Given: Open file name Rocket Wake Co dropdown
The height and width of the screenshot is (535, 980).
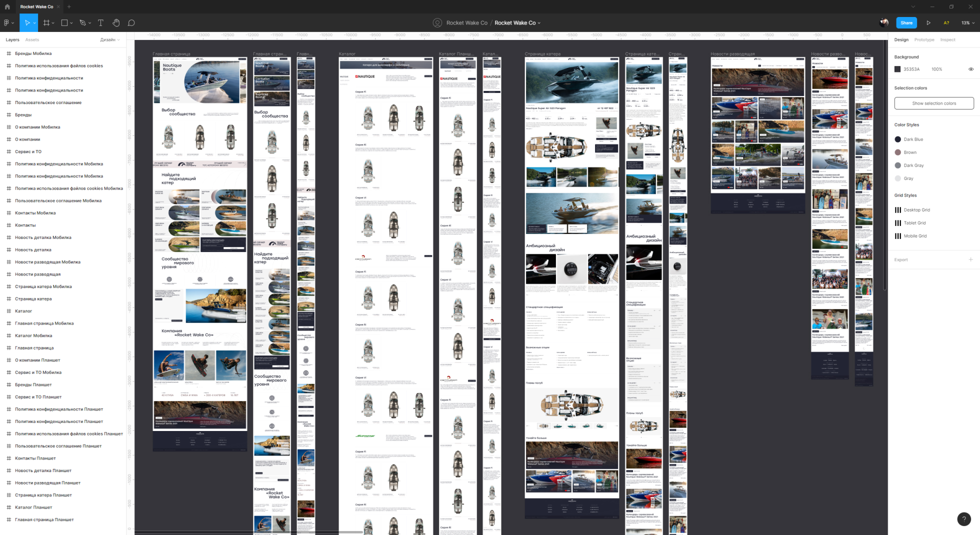Looking at the screenshot, I should [x=517, y=23].
